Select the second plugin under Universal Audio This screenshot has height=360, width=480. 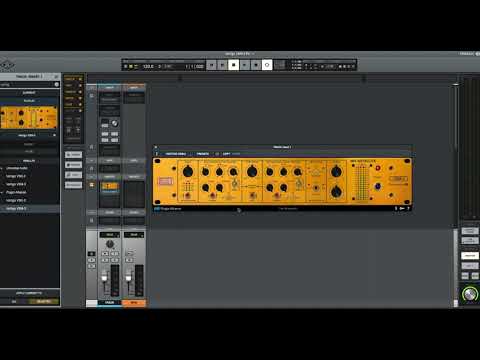pyautogui.click(x=16, y=184)
